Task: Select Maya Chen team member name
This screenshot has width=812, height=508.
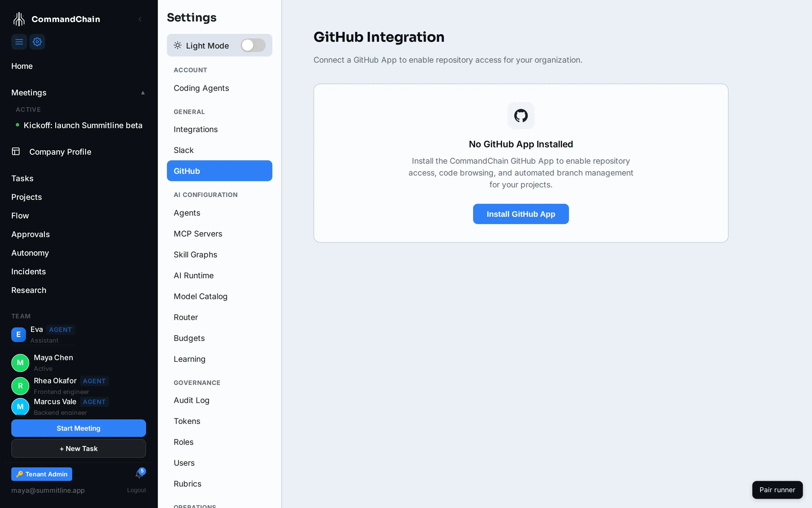Action: click(53, 358)
